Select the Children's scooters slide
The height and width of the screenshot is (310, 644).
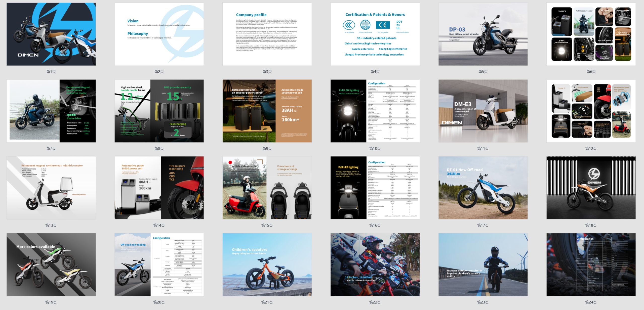pos(267,264)
